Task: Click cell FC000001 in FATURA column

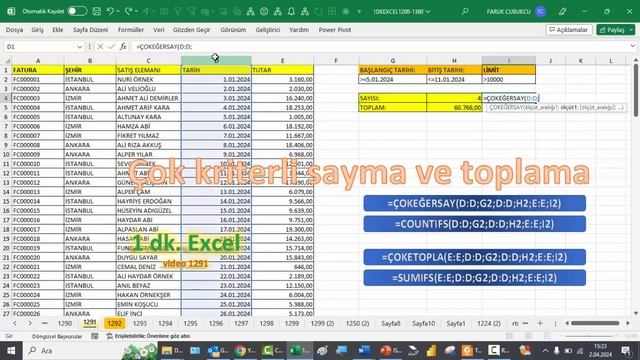Action: coord(38,80)
